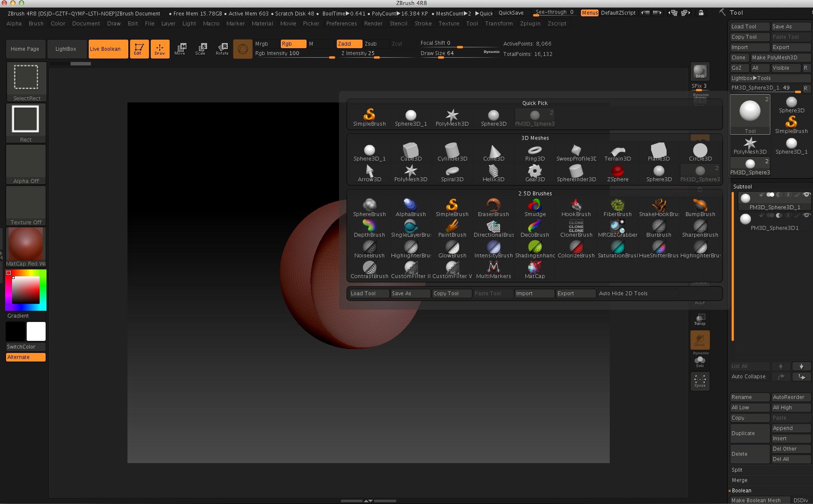Image resolution: width=813 pixels, height=504 pixels.
Task: Choose the Gear3D primitive
Action: (535, 173)
